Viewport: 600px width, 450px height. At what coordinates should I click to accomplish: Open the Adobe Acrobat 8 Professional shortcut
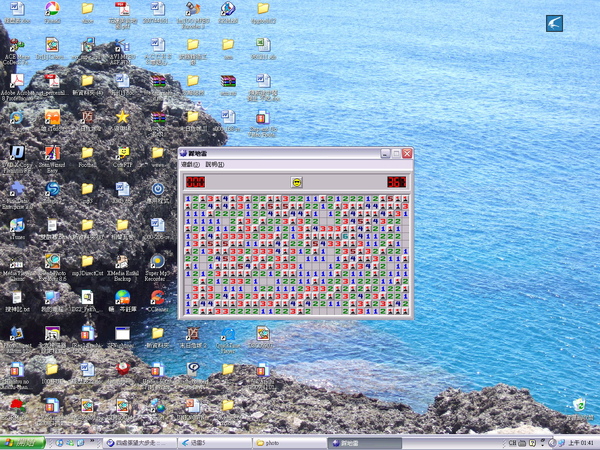tap(16, 87)
